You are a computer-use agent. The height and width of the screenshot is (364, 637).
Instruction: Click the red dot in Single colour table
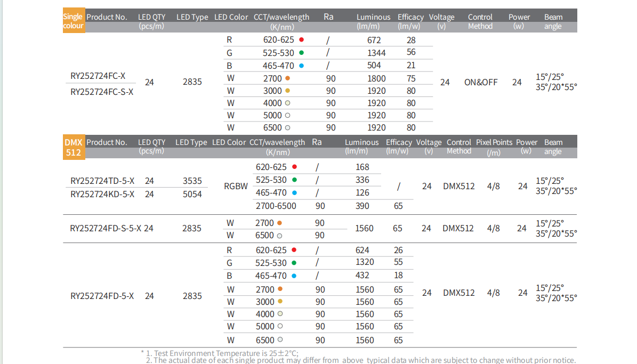[301, 40]
